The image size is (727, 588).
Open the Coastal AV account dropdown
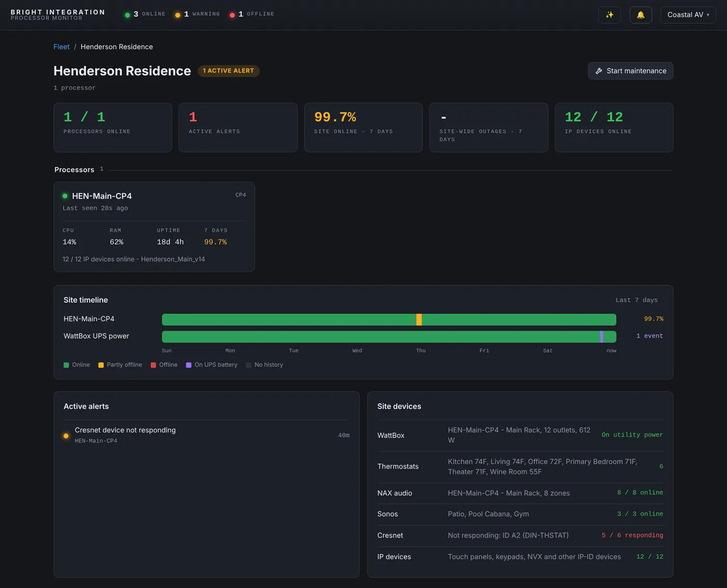(688, 15)
